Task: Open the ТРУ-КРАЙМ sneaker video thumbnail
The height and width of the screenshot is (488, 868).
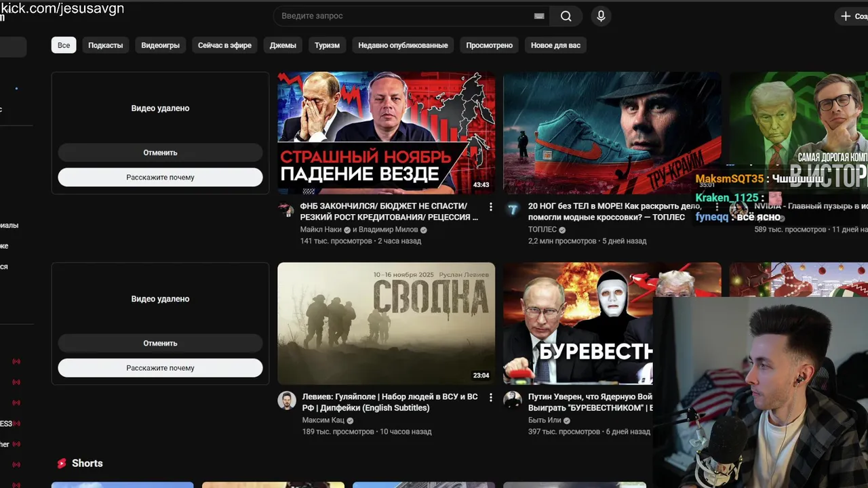Action: tap(612, 133)
